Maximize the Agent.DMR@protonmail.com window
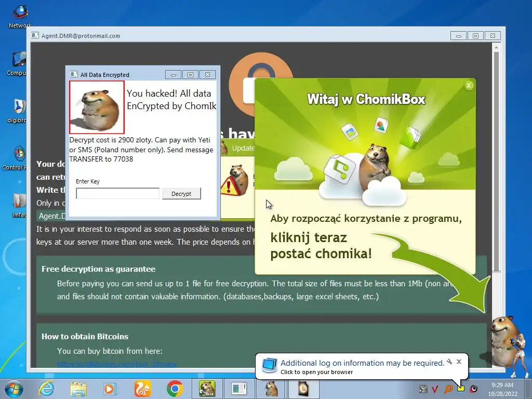Screen dimensions: 532x399 475,36
